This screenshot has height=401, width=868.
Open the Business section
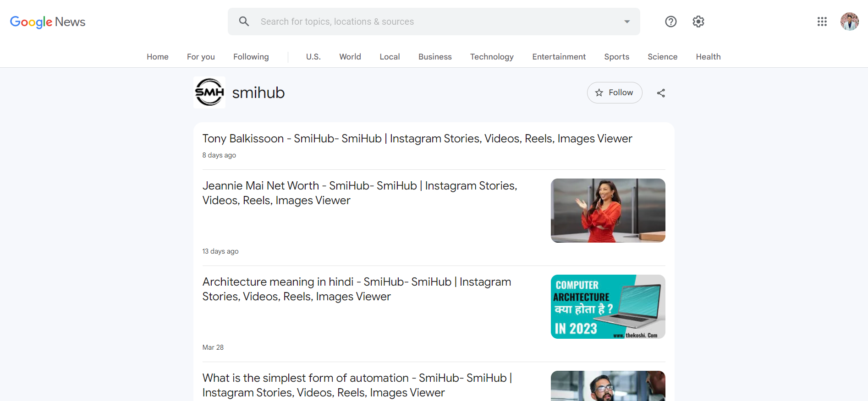coord(435,57)
